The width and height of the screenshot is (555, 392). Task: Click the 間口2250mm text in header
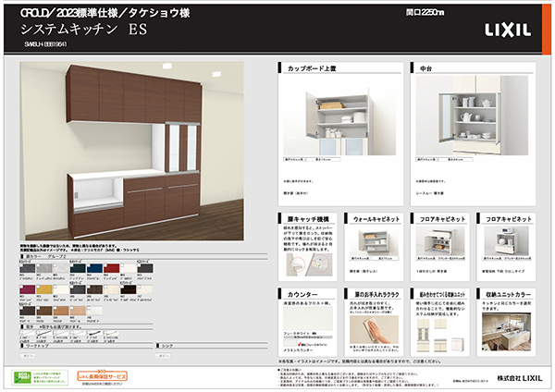click(x=425, y=13)
